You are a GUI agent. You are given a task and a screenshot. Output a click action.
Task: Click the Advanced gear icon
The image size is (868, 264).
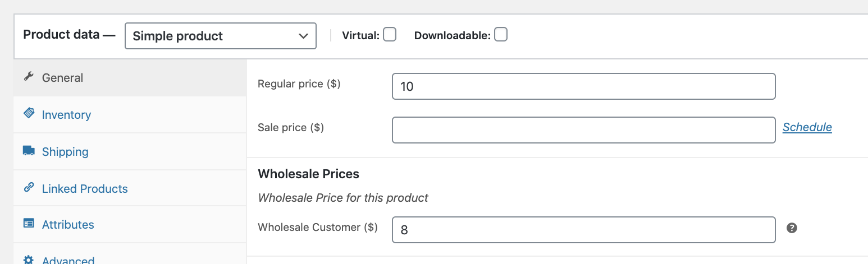point(29,260)
